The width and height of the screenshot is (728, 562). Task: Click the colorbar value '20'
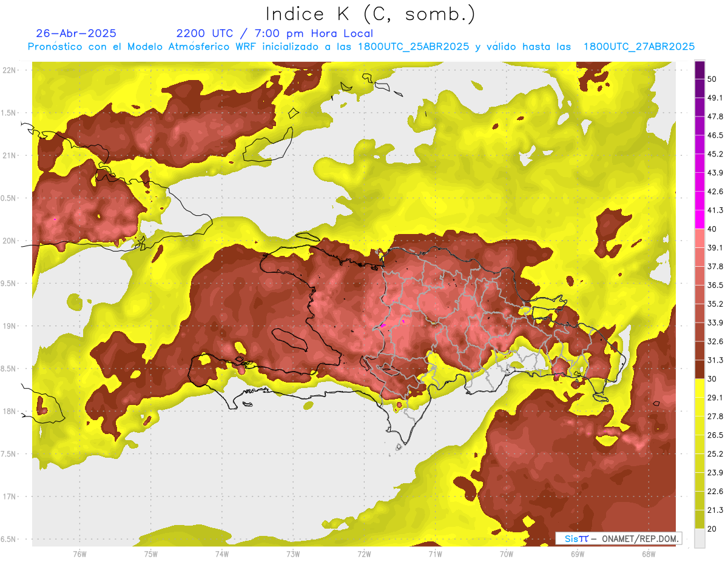click(713, 529)
